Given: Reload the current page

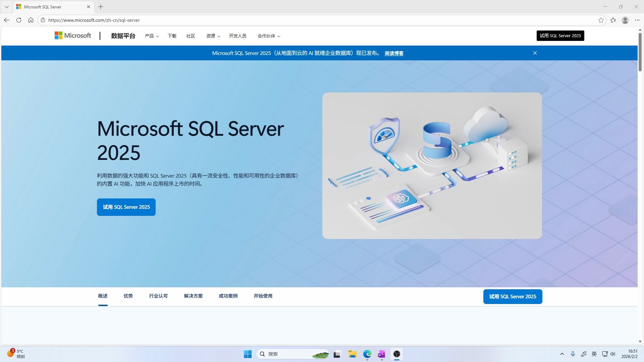Looking at the screenshot, I should [x=19, y=20].
